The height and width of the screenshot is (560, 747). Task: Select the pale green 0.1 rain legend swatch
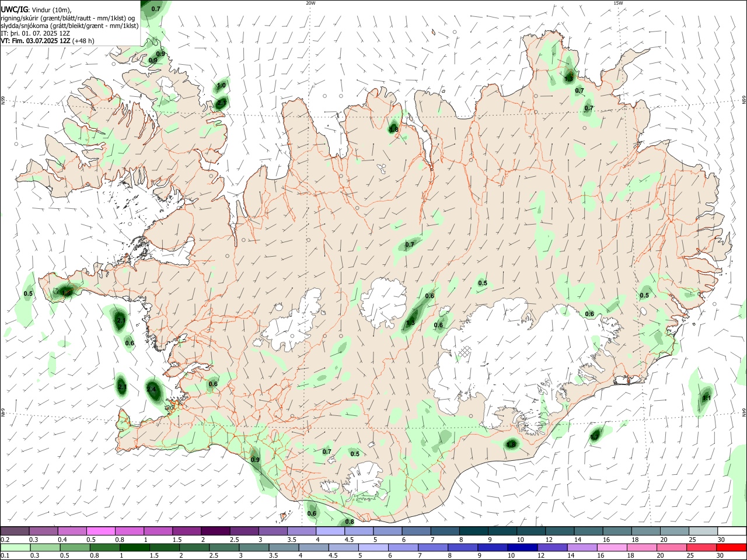pos(15,548)
